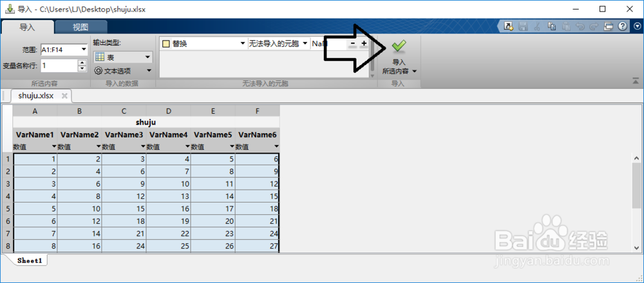Switch to the 视图 ribbon tab
This screenshot has width=644, height=283.
[x=81, y=28]
